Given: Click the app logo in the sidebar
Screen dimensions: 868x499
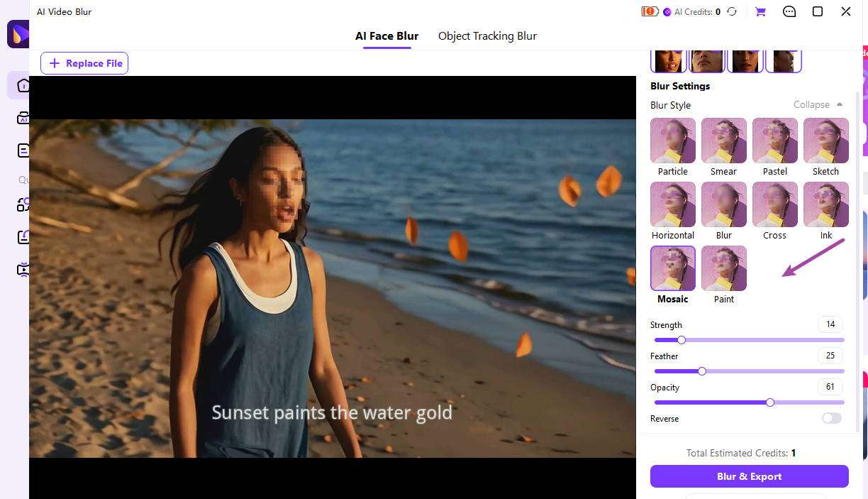Looking at the screenshot, I should (x=18, y=34).
